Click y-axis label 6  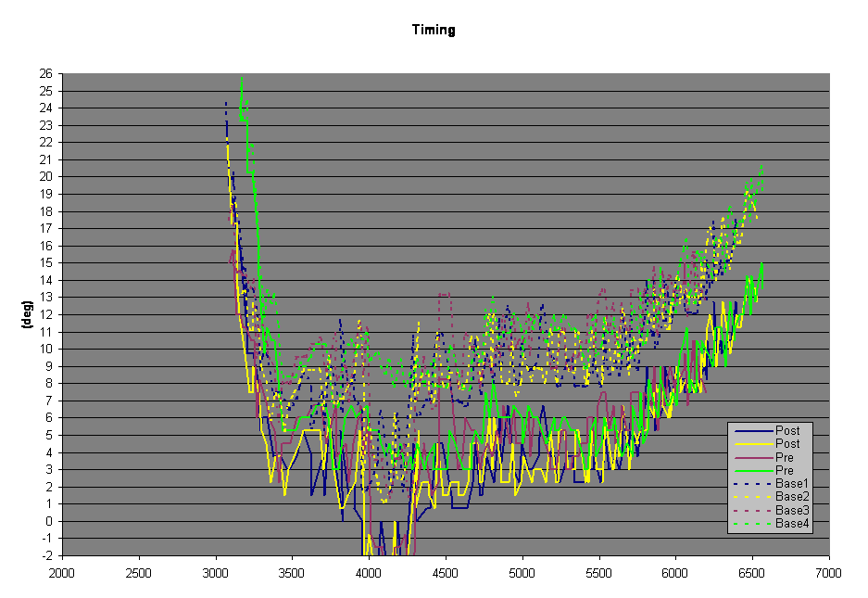point(49,418)
